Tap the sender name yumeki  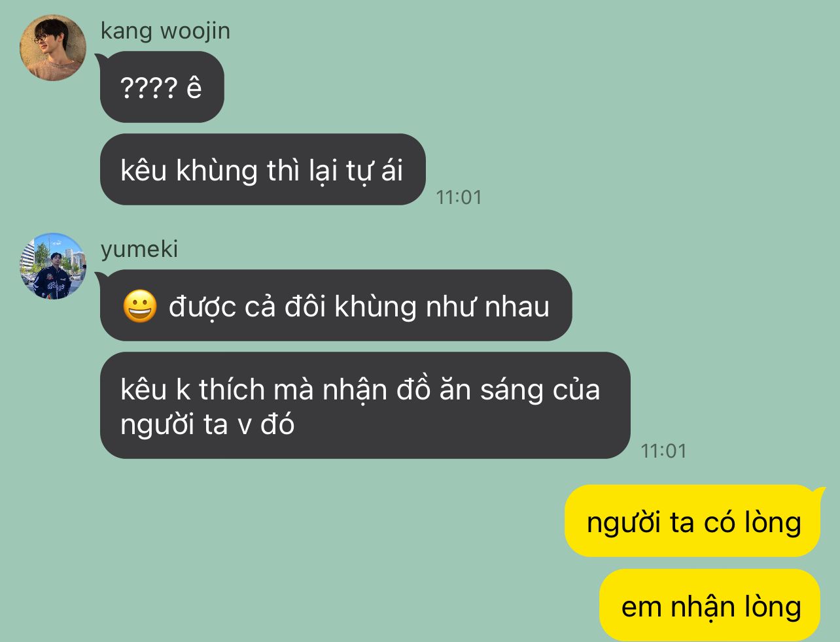pos(139,249)
